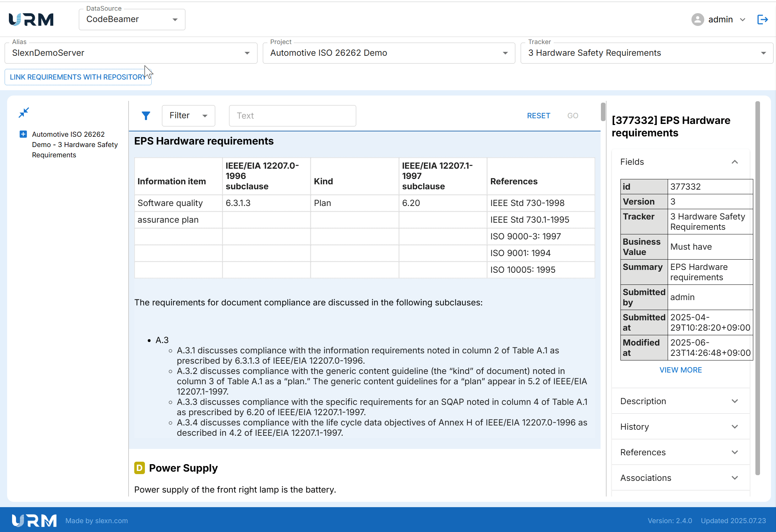Screen dimensions: 776x532
Task: Focus the filter Text input field
Action: [292, 116]
